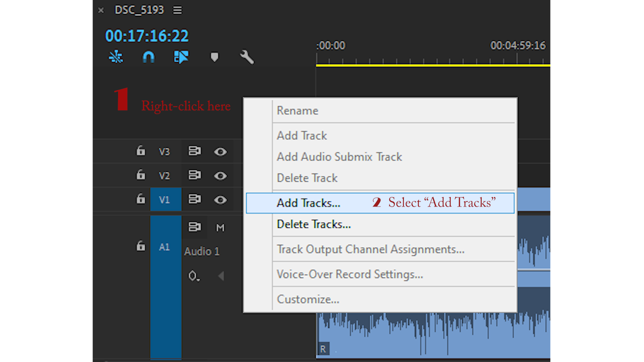Toggle Snap magnet icon
Screen dimensions: 644x362
(x=149, y=57)
